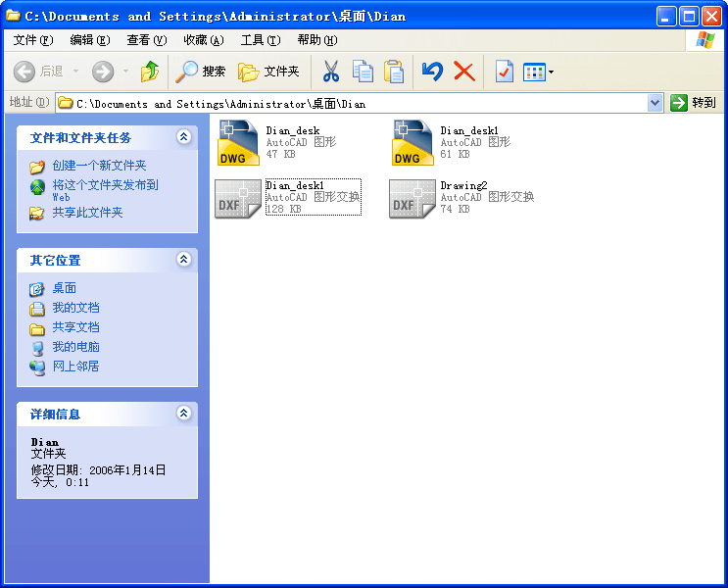The image size is (728, 588).
Task: Toggle the Folders (文件夹) pane
Action: pos(268,72)
